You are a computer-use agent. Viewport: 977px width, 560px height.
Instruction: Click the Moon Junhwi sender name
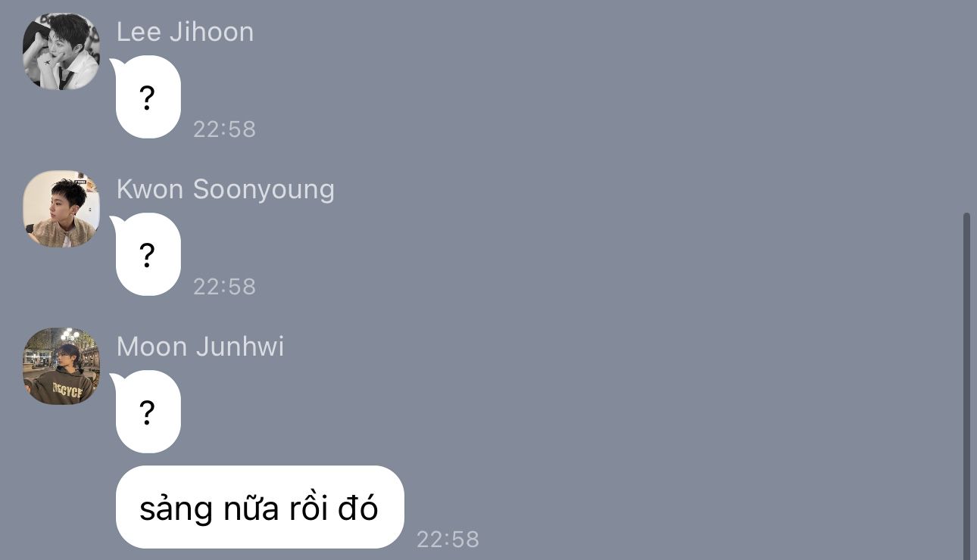tap(201, 347)
